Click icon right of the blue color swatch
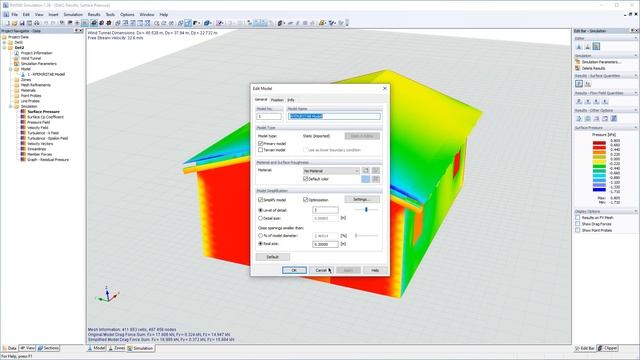Screen dimensions: 640x360 (376, 179)
